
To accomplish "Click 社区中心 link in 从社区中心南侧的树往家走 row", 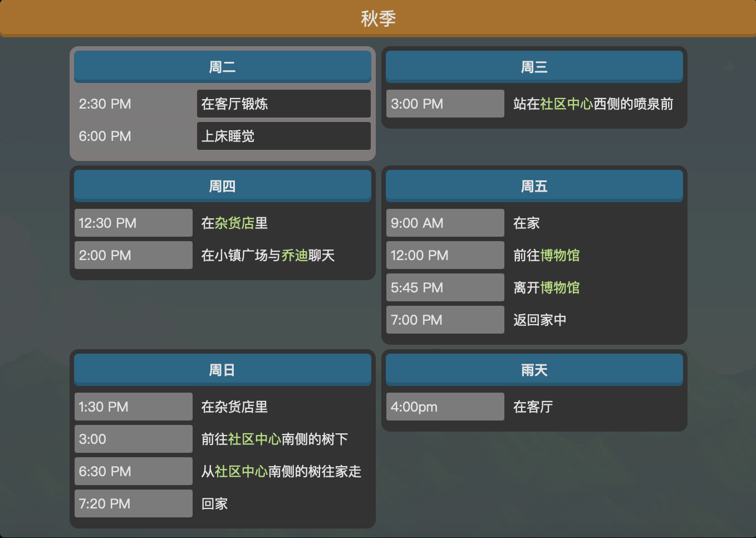I will pos(242,472).
